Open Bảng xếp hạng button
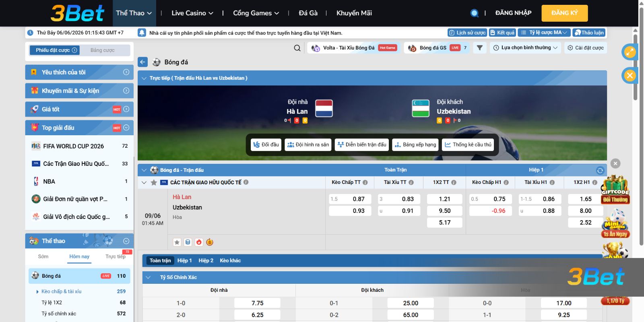Screen dimensions: 644x322 coord(415,144)
